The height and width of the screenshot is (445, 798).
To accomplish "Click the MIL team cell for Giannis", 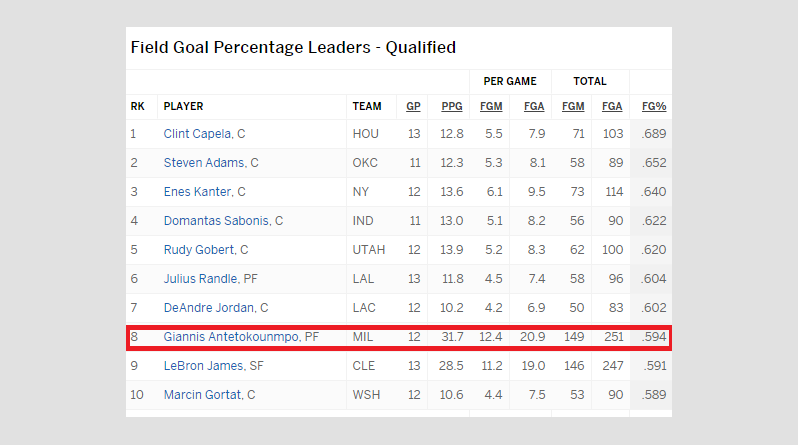I will pos(363,337).
